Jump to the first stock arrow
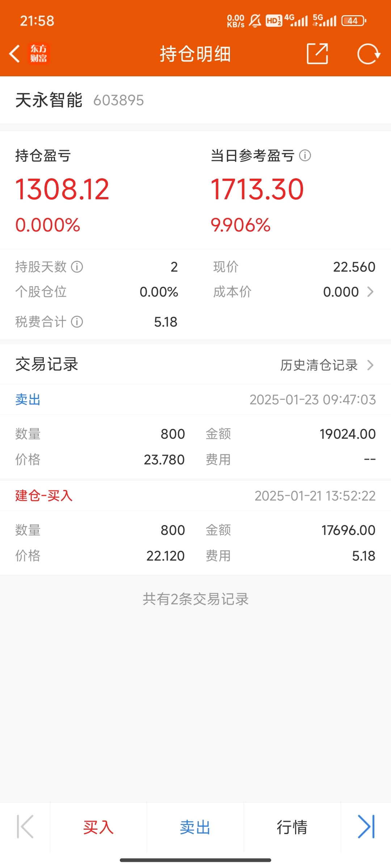This screenshot has height=868, width=391. tap(25, 827)
